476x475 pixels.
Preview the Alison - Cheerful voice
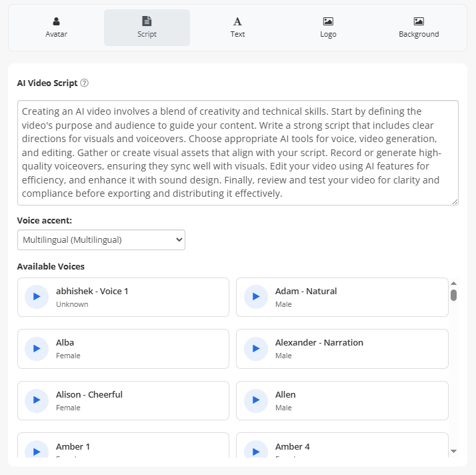37,400
